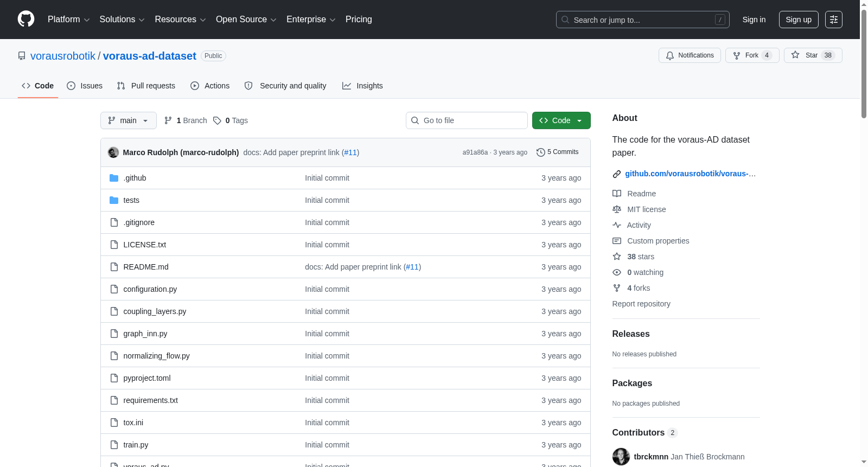This screenshot has height=467, width=868.
Task: Select the Code tab
Action: coord(38,86)
